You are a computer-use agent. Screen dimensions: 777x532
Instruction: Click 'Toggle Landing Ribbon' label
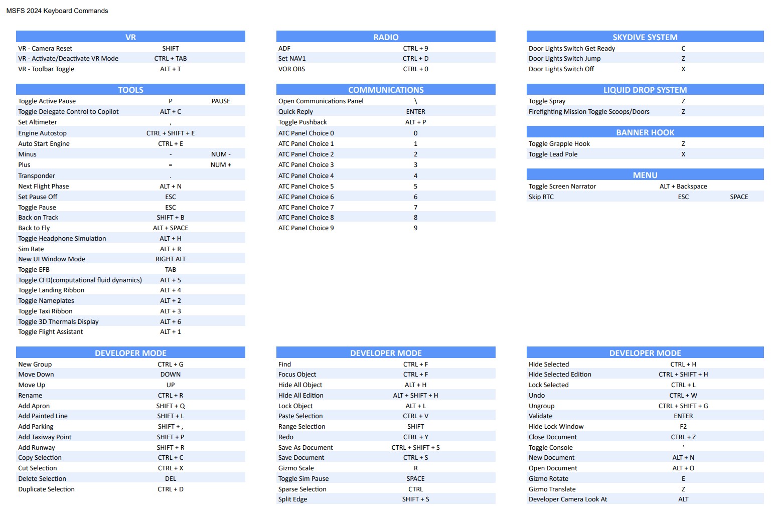point(51,290)
